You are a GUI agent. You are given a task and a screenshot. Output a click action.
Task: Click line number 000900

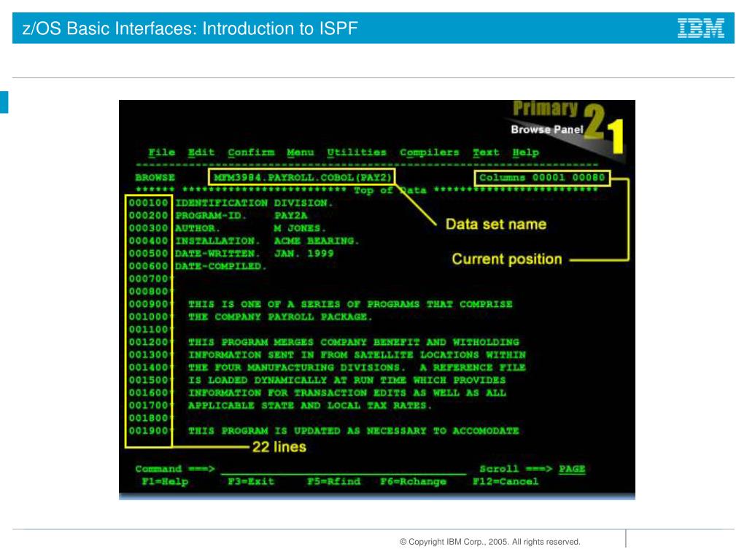(x=148, y=304)
